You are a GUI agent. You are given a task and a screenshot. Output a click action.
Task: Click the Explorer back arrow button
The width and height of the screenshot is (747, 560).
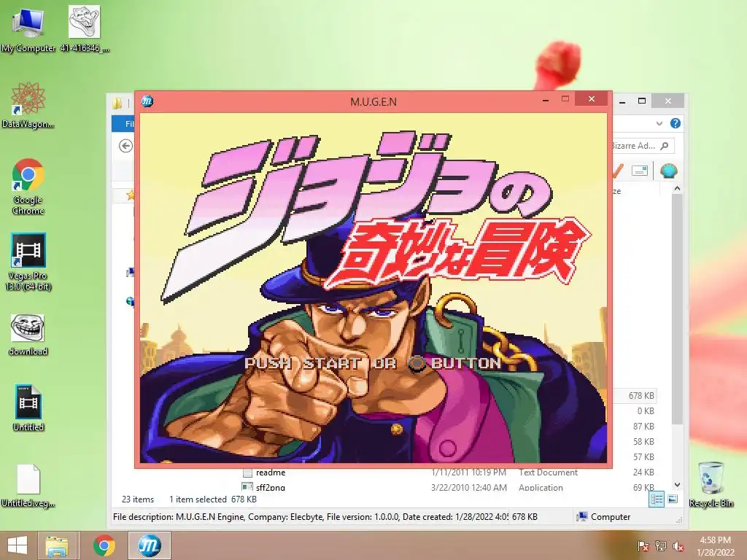[125, 146]
